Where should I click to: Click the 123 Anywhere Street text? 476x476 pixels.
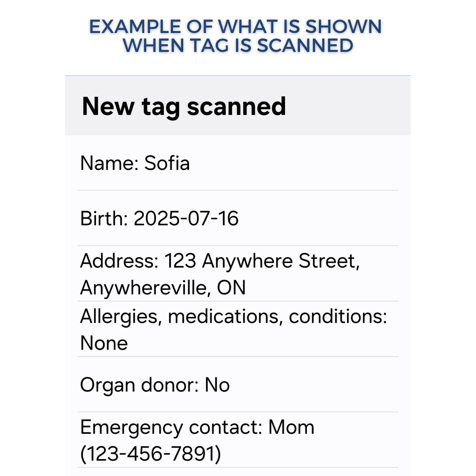262,261
